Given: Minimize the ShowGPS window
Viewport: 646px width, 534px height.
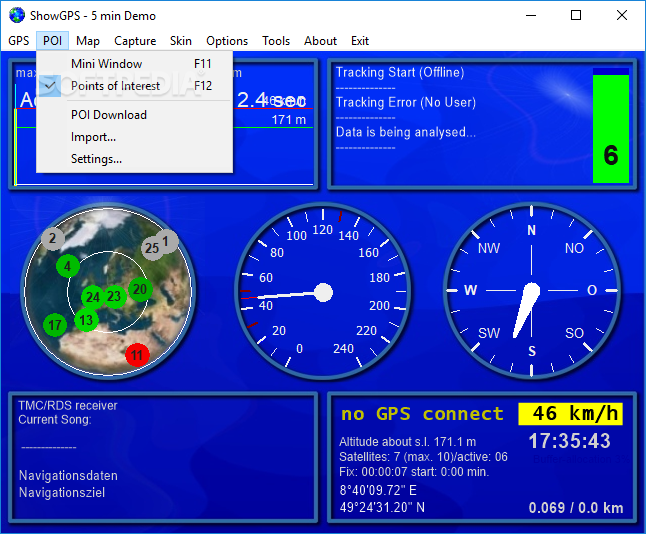Looking at the screenshot, I should click(531, 16).
